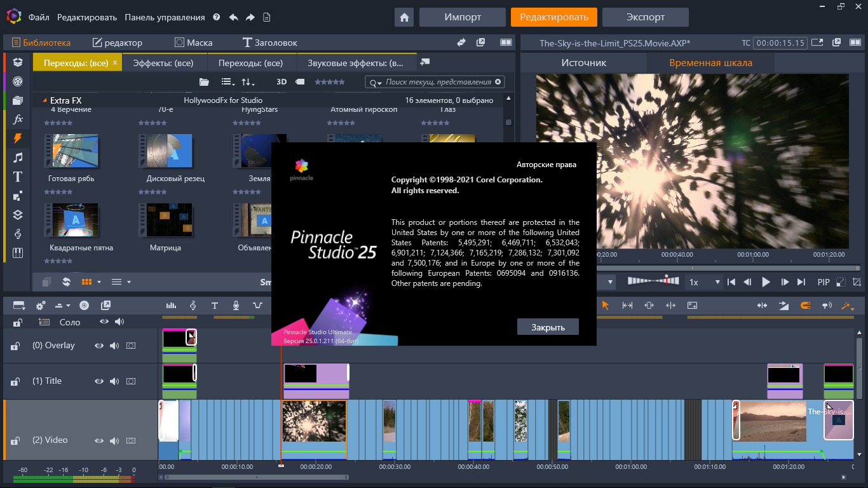Click the Закрыть button in the about dialog

[x=548, y=327]
